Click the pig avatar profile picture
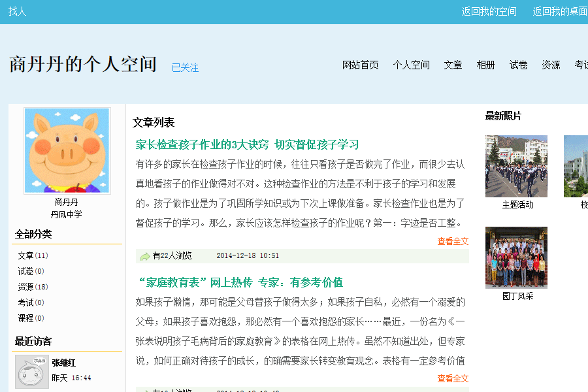Screen dimensions: 588x392 67,151
